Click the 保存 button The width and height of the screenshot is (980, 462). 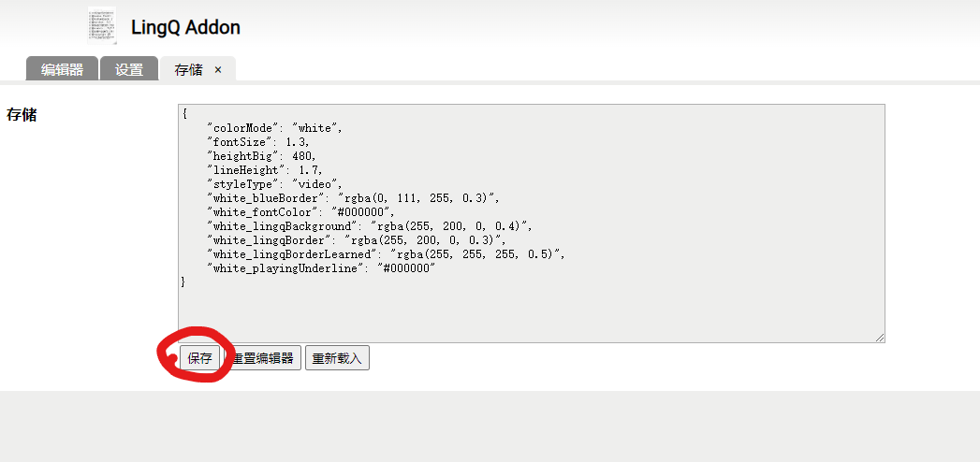point(199,358)
